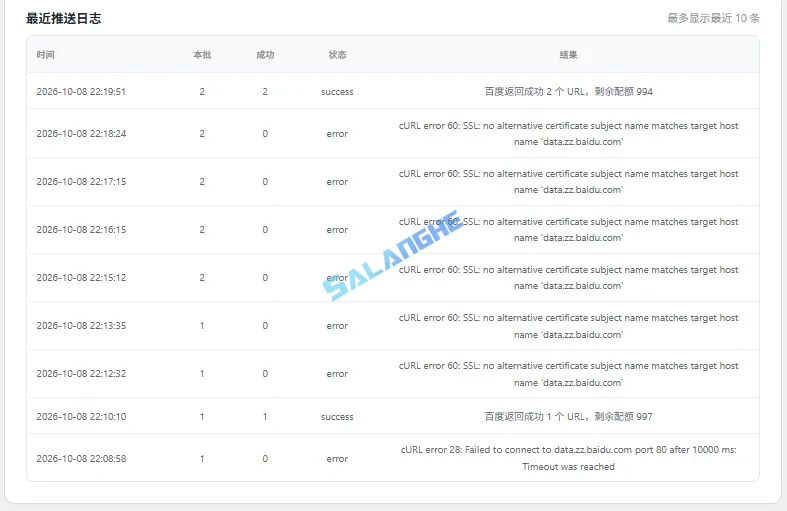Select timestamp 2026-10-08 22:17:15
The height and width of the screenshot is (511, 787).
pos(81,182)
